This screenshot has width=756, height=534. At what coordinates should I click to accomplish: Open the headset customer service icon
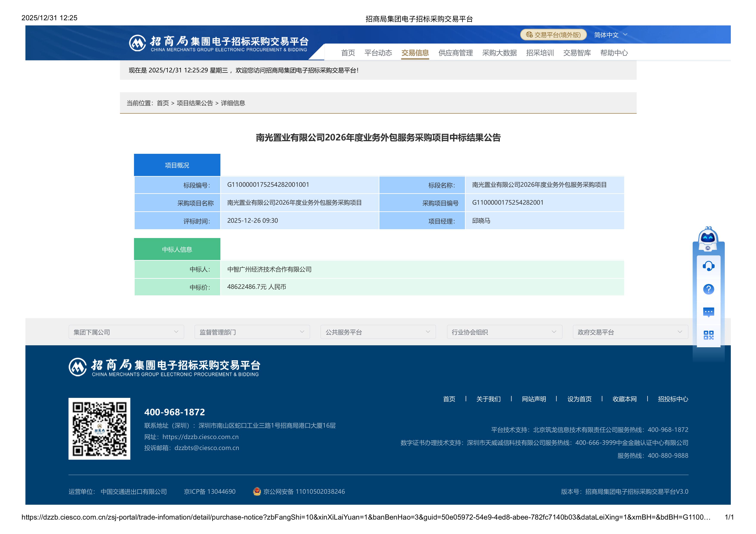tap(708, 266)
